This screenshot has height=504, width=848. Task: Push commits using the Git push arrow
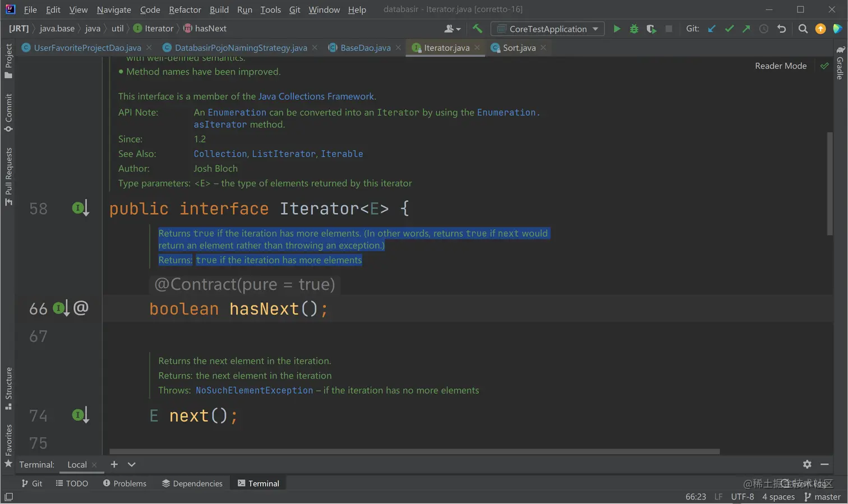coord(746,29)
